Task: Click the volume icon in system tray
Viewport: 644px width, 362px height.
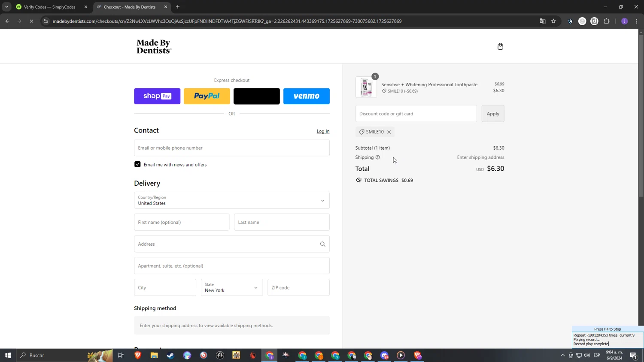Action: click(587, 355)
